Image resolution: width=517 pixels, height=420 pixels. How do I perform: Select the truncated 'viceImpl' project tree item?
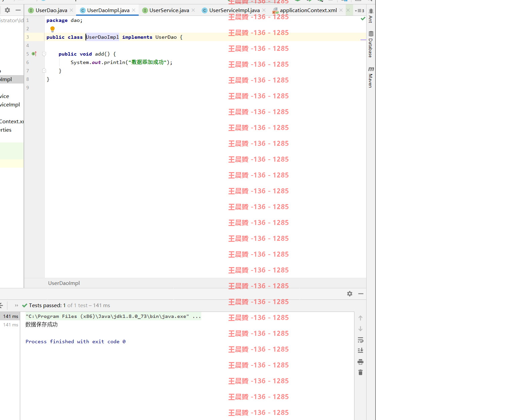click(10, 105)
